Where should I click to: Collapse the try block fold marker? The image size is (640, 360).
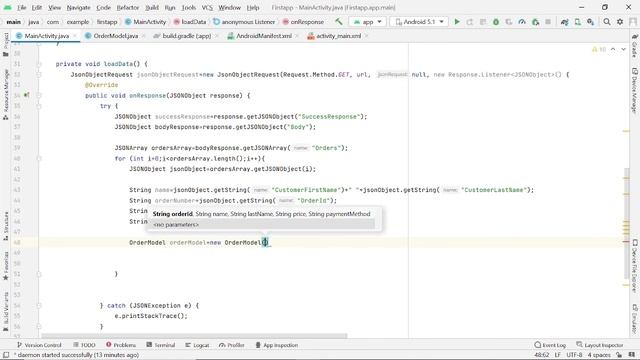(x=39, y=106)
